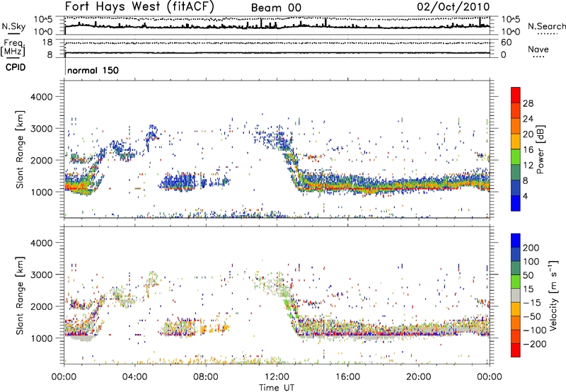This screenshot has width=566, height=392.
Task: Click the Time UT axis title
Action: pos(277,387)
